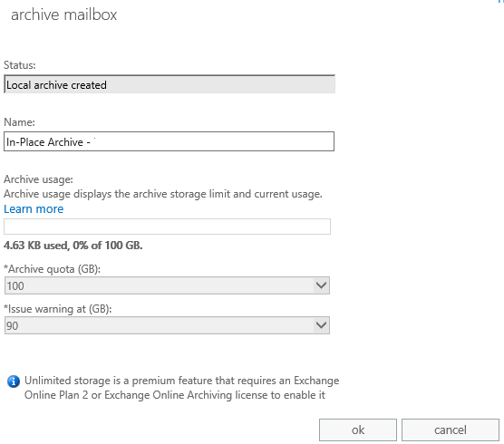This screenshot has height=444, width=504.
Task: Dismiss the dialog with cancel button
Action: [x=450, y=430]
